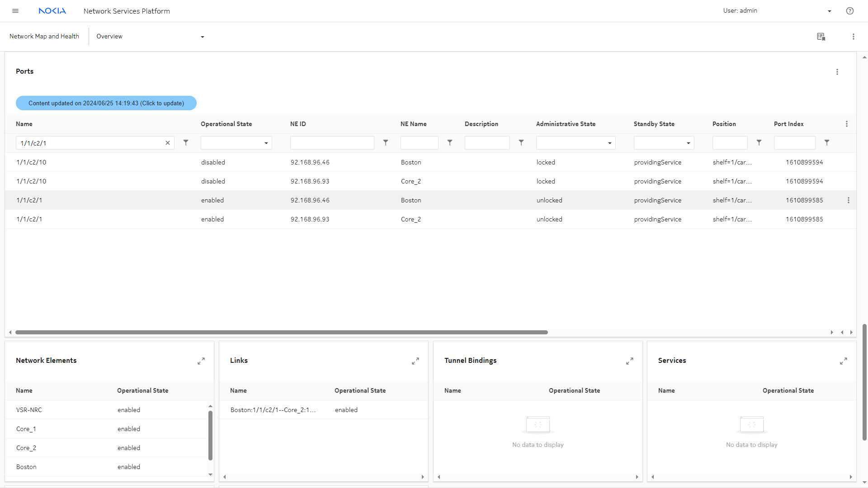Open the hamburger navigation menu

tap(15, 11)
